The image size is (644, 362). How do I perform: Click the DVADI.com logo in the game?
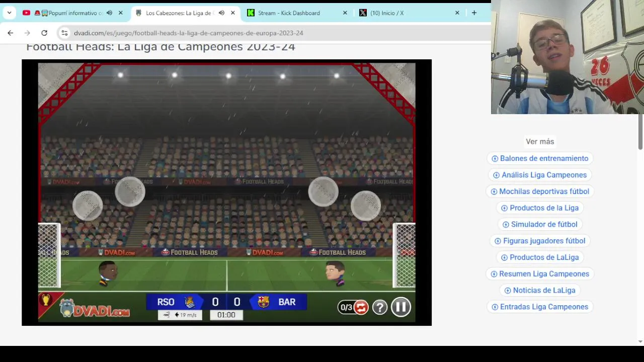95,309
